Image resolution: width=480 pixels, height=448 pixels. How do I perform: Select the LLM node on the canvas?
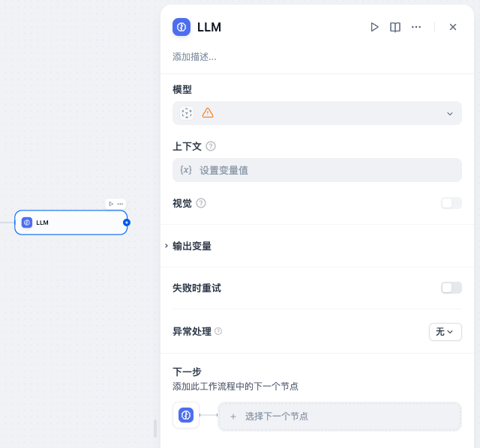(71, 223)
